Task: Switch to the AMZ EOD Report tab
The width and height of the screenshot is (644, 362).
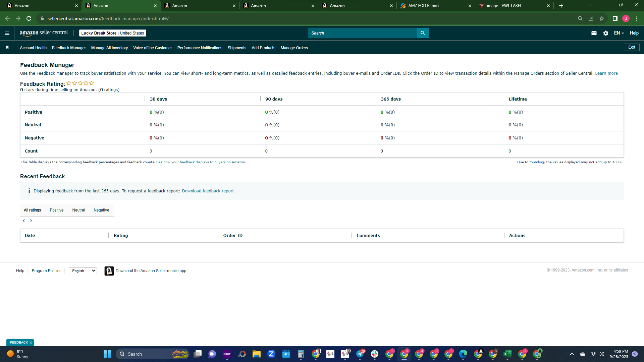Action: 436,6
